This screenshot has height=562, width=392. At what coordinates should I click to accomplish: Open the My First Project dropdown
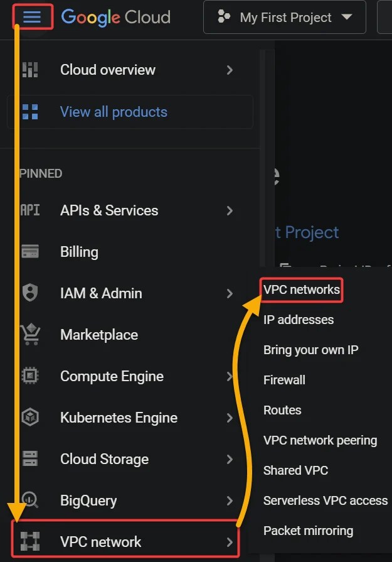point(284,18)
